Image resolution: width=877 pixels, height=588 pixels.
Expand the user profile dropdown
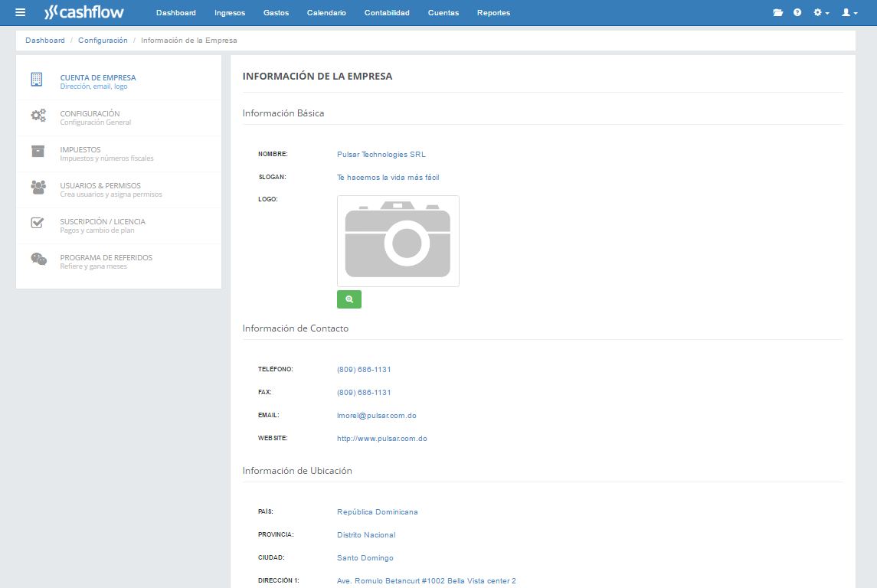point(849,12)
